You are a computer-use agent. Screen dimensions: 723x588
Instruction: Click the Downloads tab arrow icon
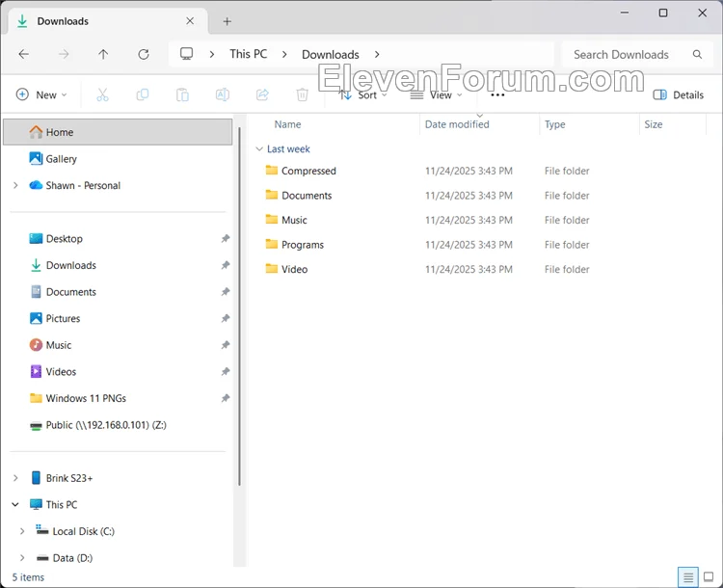21,21
